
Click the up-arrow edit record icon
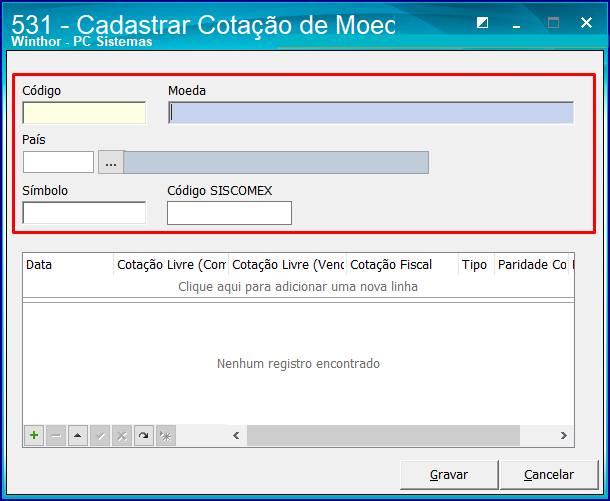(x=78, y=435)
